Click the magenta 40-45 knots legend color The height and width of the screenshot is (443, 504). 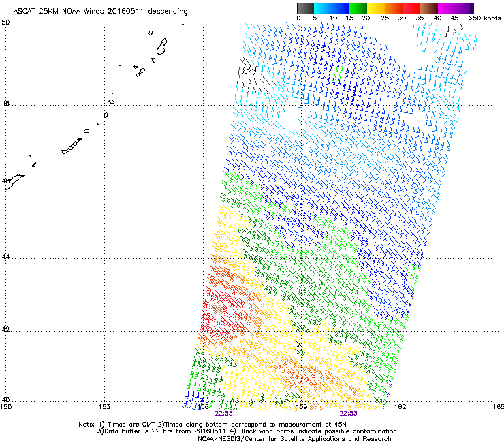click(x=447, y=8)
